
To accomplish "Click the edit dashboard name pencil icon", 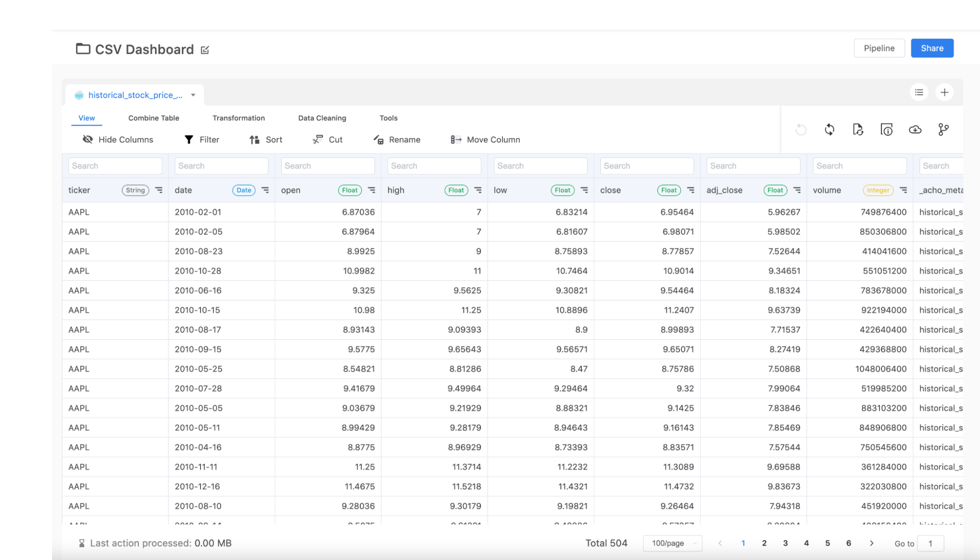I will (x=205, y=50).
